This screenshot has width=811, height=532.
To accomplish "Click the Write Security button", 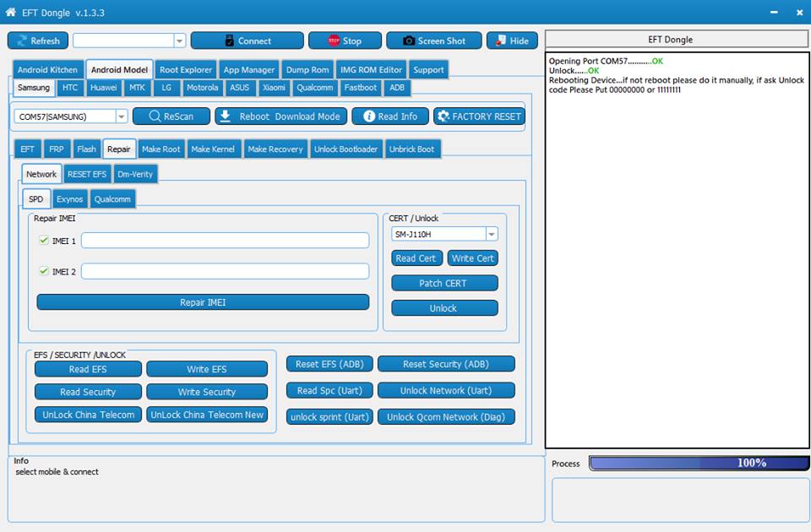I will point(207,392).
